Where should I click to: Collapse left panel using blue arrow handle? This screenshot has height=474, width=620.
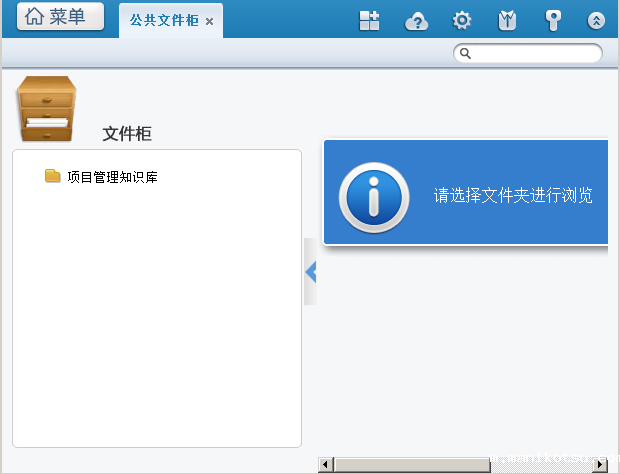pos(310,271)
